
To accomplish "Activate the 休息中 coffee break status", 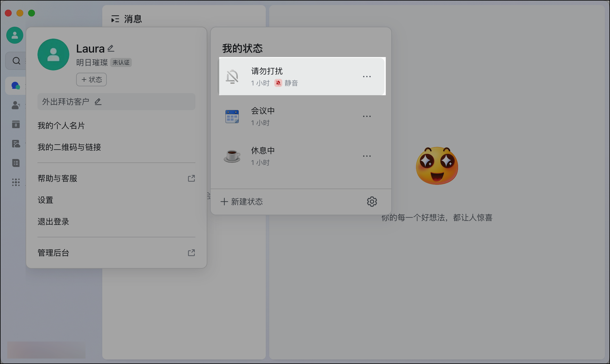I will click(284, 156).
